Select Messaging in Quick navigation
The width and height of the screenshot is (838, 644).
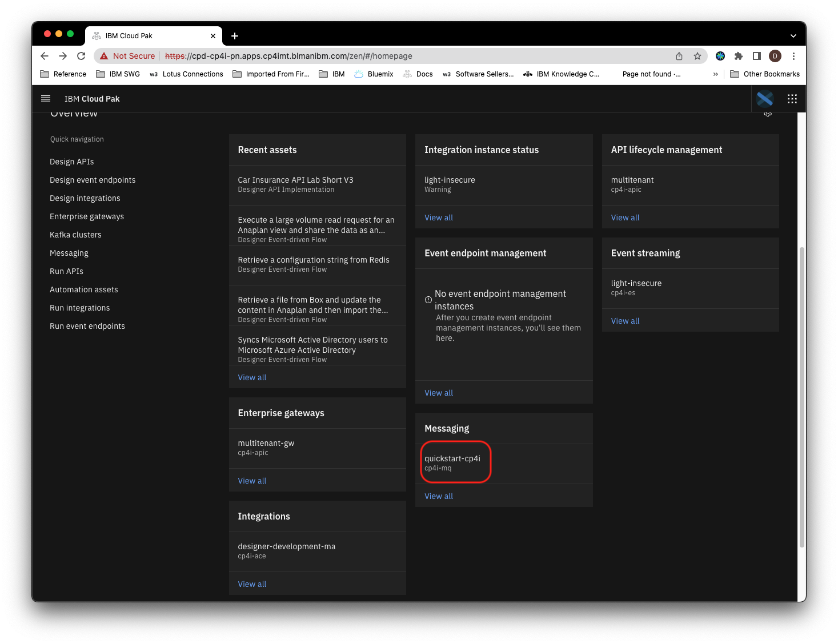click(x=69, y=253)
